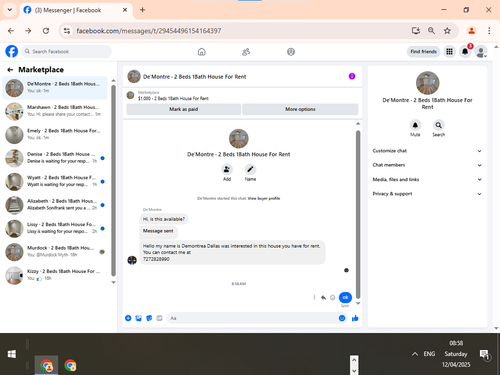The image size is (500, 375).
Task: Show hidden system tray icons
Action: (x=415, y=354)
